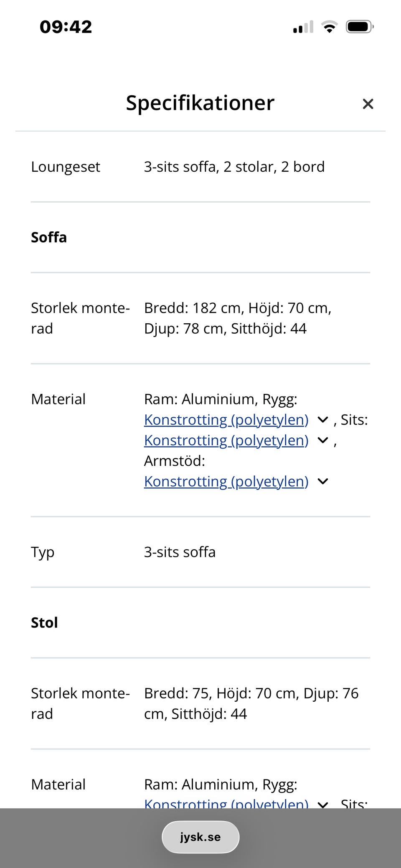
Task: Open Konstrotting (polyetylen) link for sofa Rygg
Action: tap(226, 420)
